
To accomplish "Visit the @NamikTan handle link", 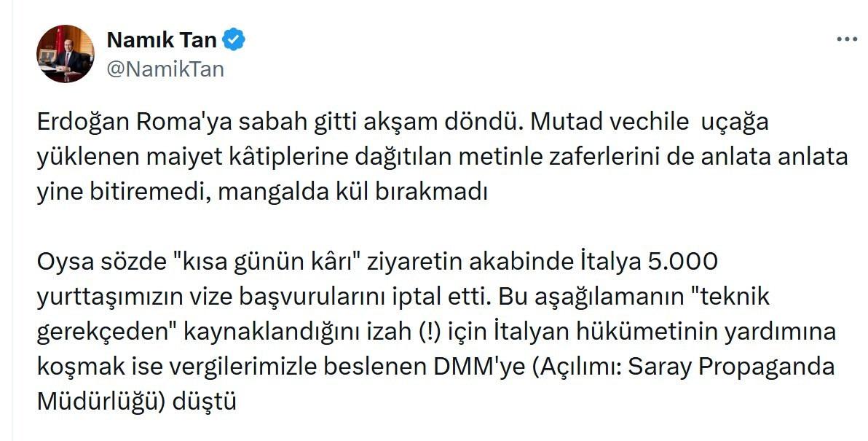I will [165, 69].
